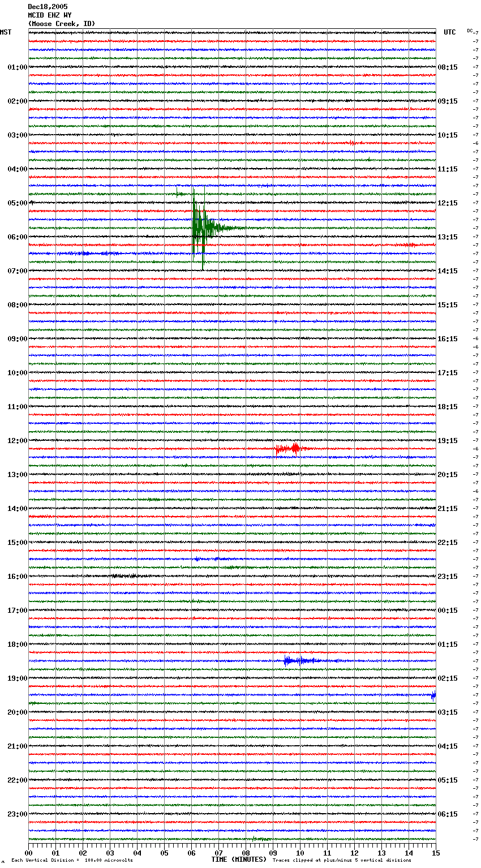
Task: Click the TIME (MINUTES) axis title
Action: click(239, 860)
